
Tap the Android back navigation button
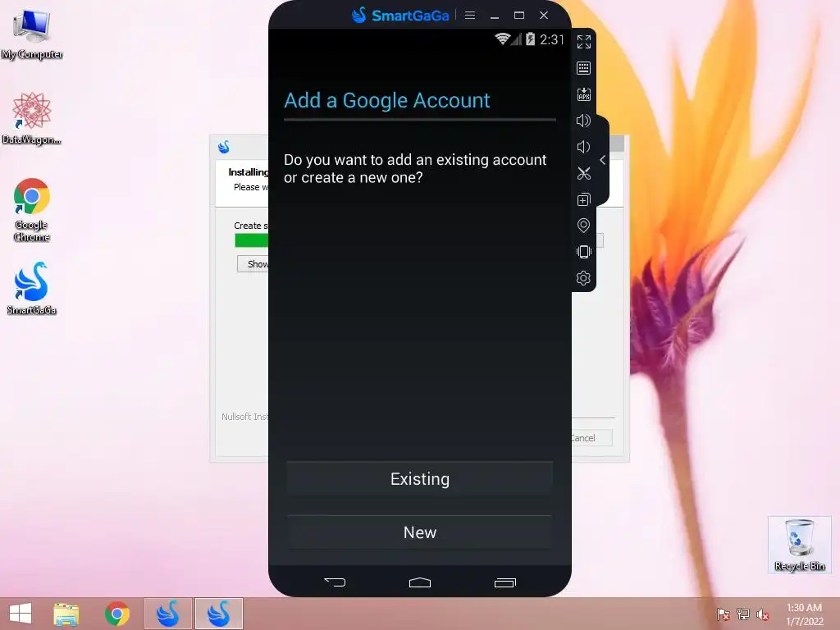335,582
